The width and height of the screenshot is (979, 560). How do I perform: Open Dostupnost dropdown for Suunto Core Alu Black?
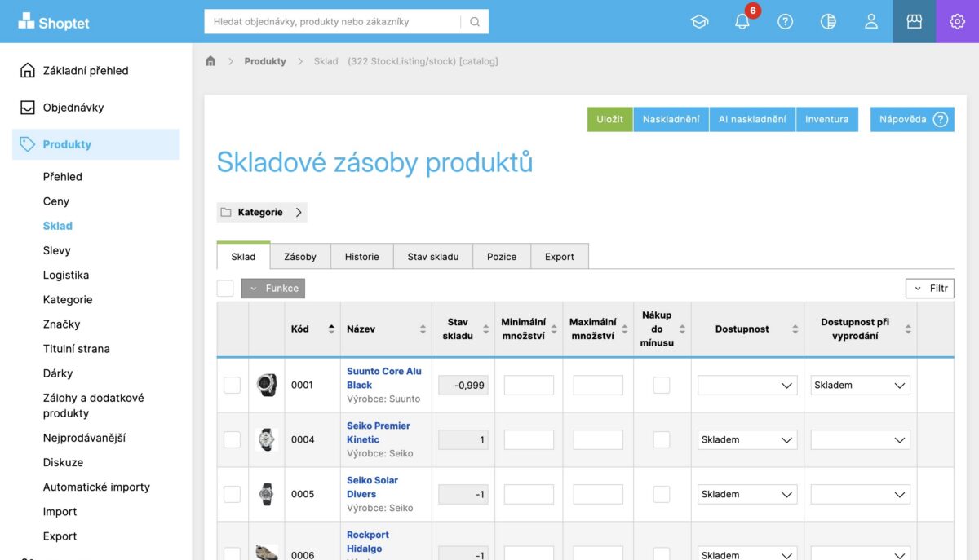747,385
